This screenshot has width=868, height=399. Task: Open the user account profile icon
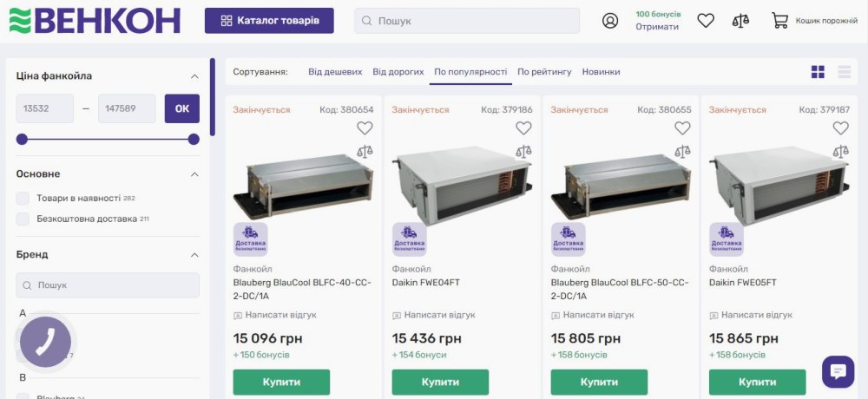point(610,21)
